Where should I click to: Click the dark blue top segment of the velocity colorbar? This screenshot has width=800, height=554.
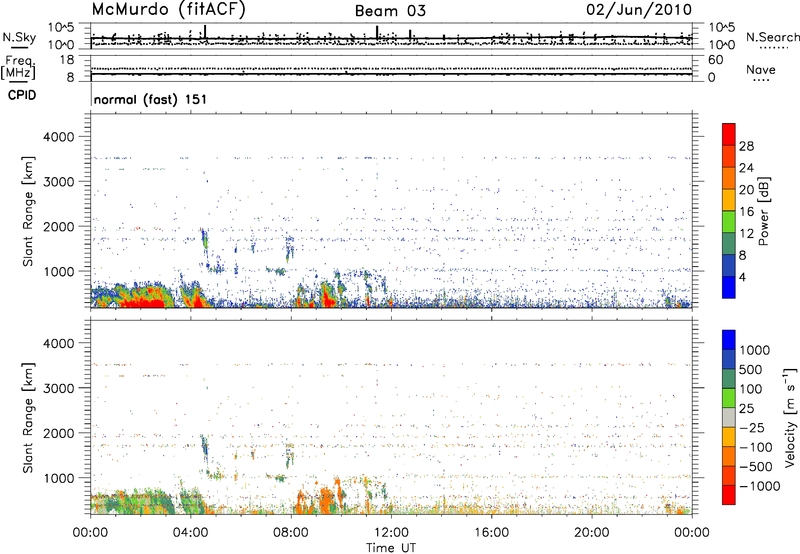coord(729,340)
